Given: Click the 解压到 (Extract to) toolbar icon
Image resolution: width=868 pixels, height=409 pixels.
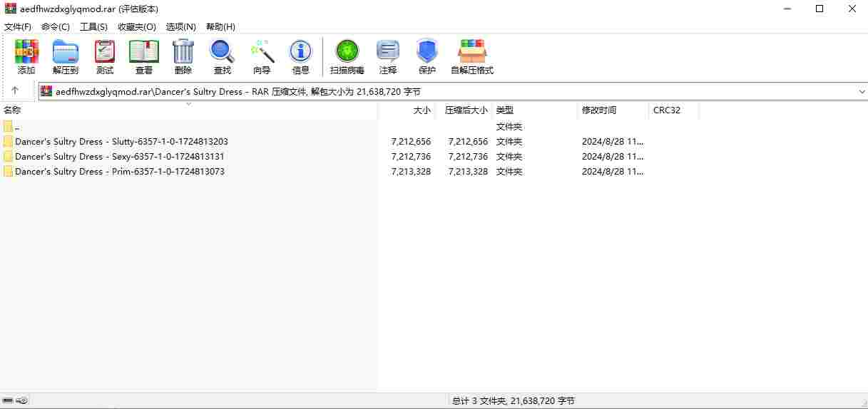Looking at the screenshot, I should pyautogui.click(x=66, y=51).
